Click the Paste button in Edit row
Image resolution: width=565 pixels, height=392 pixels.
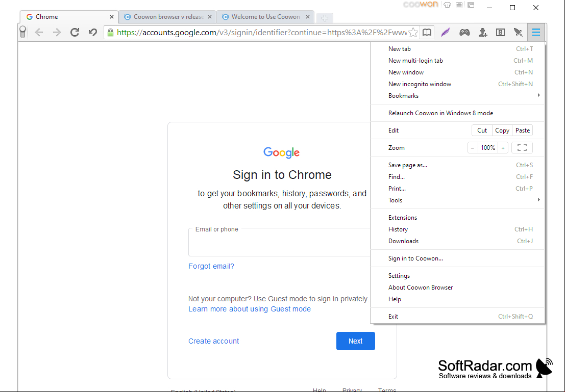click(x=522, y=130)
